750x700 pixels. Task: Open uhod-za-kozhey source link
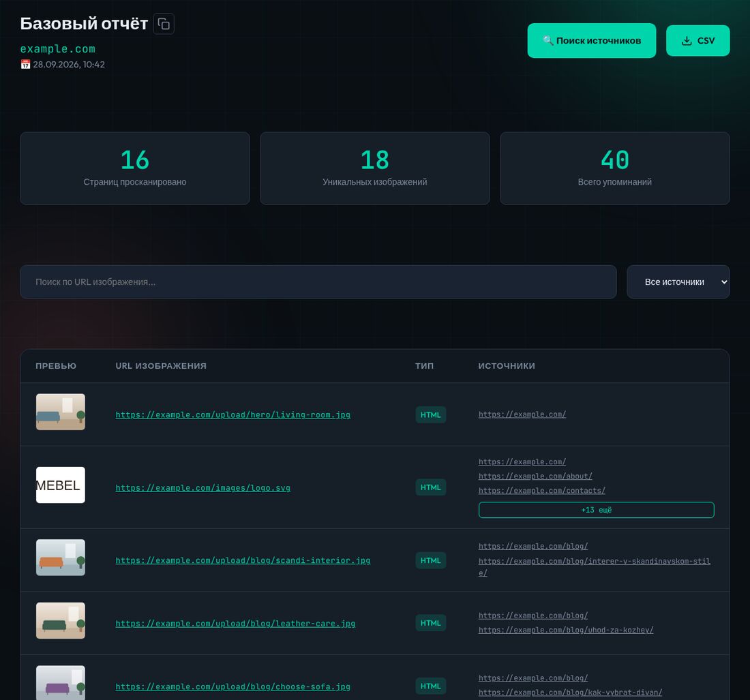coord(566,630)
